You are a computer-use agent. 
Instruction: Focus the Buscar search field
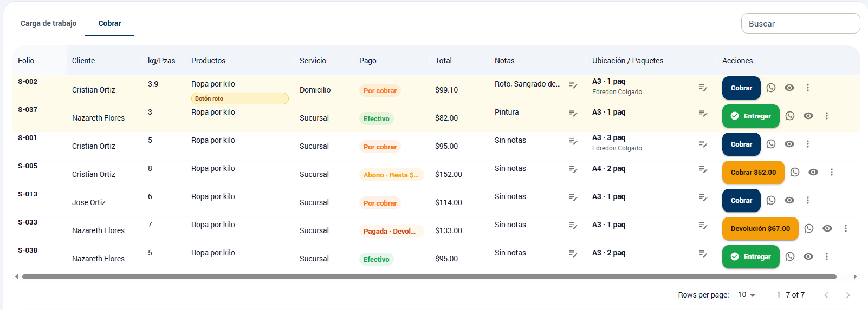coord(800,23)
